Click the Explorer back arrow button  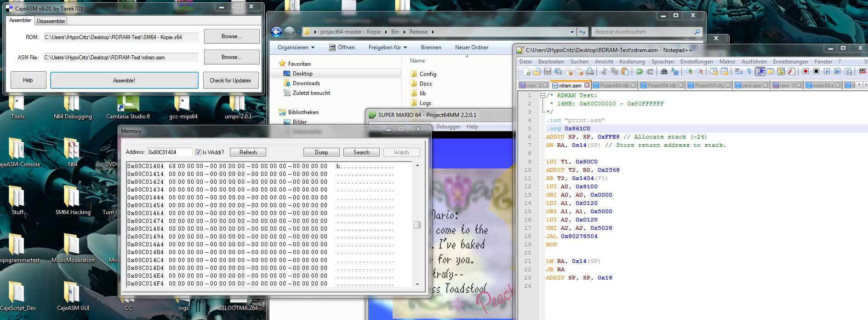pyautogui.click(x=276, y=32)
